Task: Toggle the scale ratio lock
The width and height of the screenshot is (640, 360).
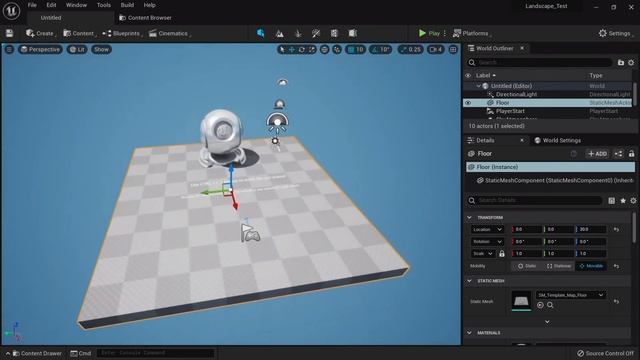Action: click(x=502, y=253)
